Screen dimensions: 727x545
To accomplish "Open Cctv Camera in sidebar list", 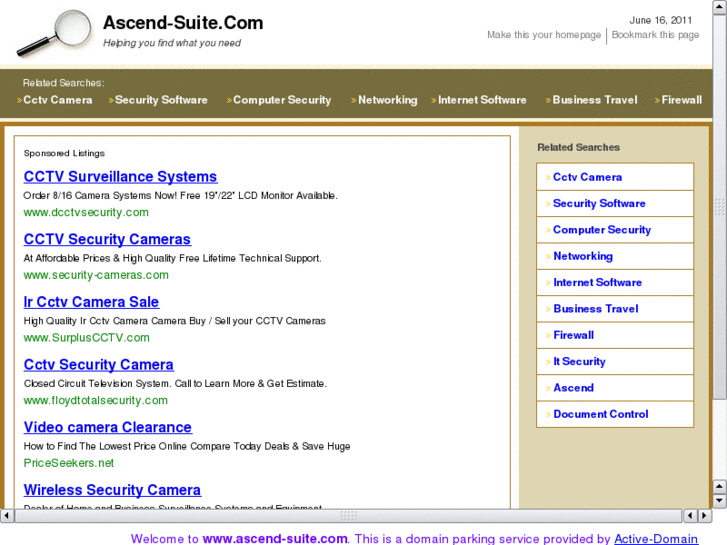I will [587, 177].
